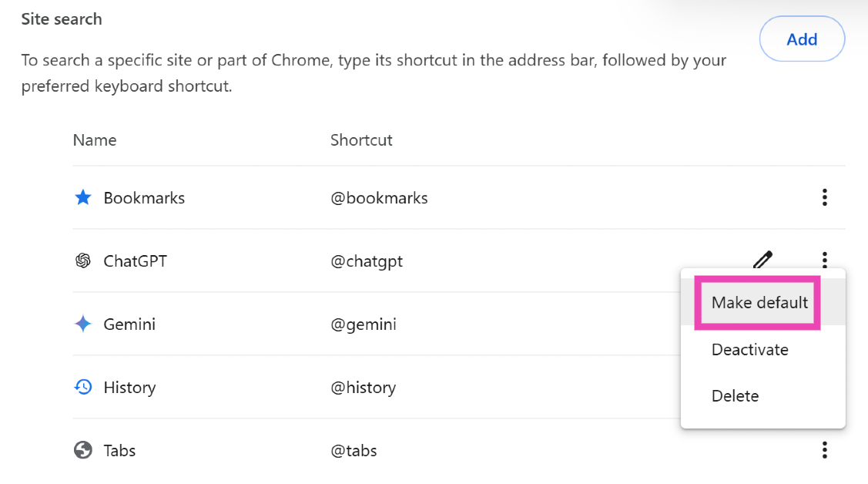The width and height of the screenshot is (868, 484).
Task: Click Delete in the context menu
Action: 735,396
